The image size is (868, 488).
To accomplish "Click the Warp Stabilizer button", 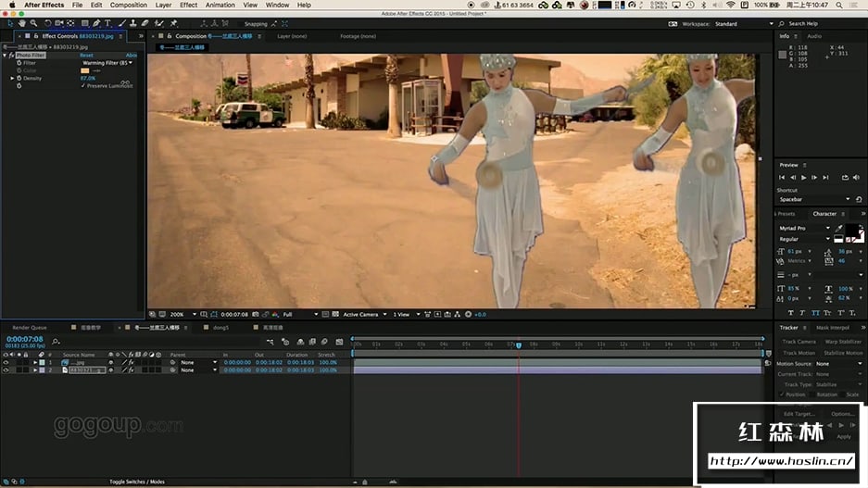I will pyautogui.click(x=843, y=342).
